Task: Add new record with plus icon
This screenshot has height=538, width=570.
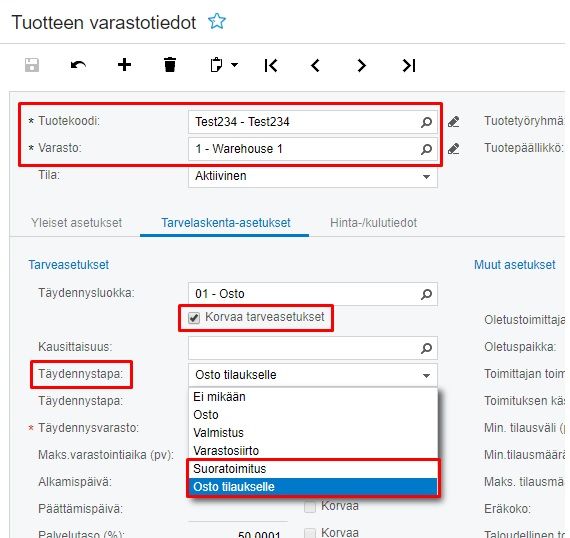Action: [124, 65]
